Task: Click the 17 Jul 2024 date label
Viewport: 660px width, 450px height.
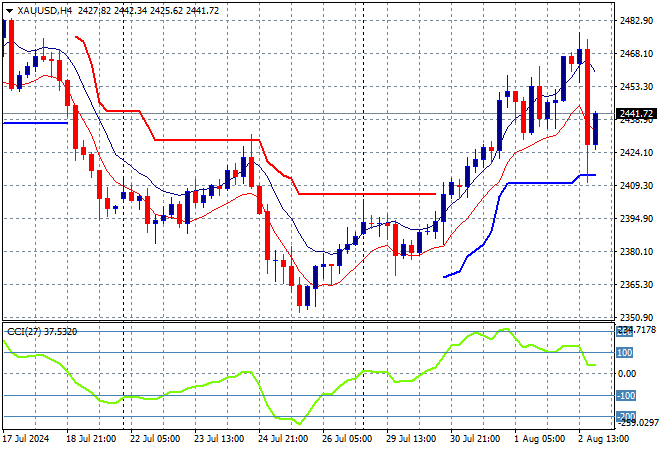Action: pyautogui.click(x=26, y=439)
